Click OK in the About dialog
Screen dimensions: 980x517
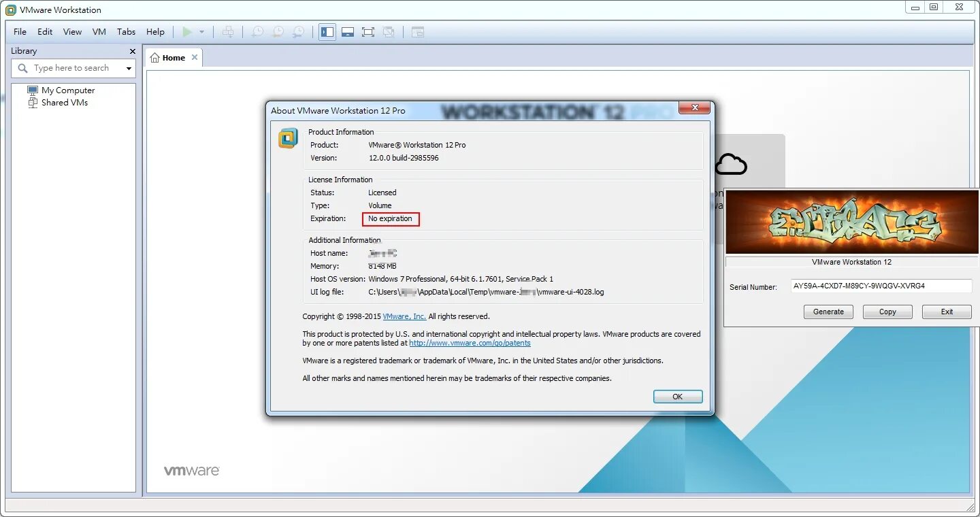pyautogui.click(x=678, y=397)
